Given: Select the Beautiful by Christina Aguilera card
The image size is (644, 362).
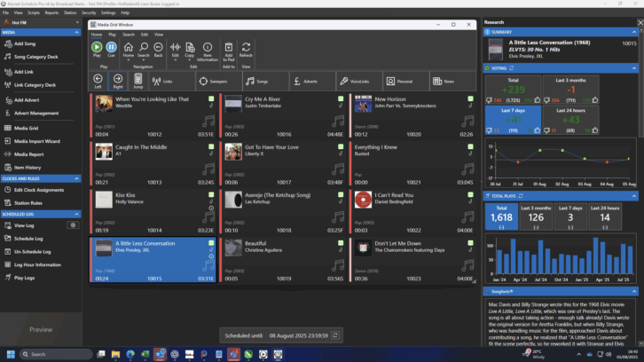Looking at the screenshot, I should (283, 260).
